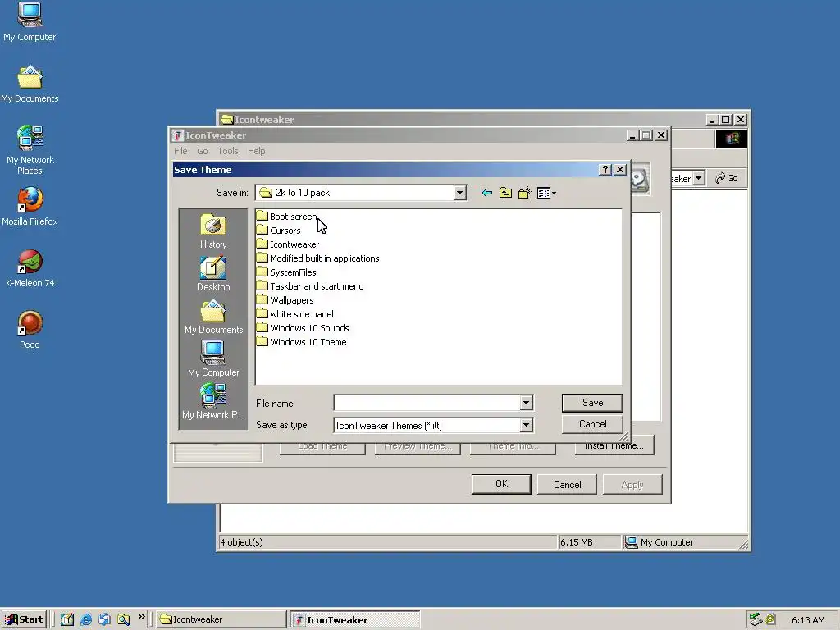Cancel the Save Theme dialog

[592, 424]
